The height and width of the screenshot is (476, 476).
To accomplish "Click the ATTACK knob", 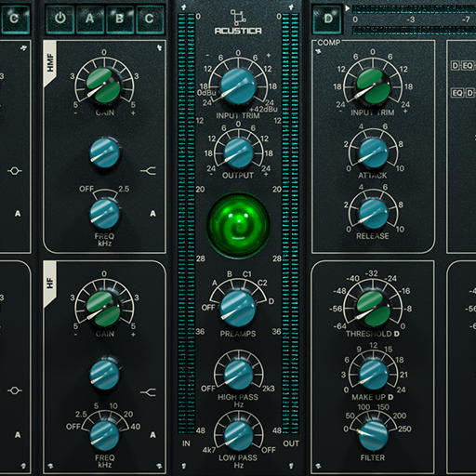I will [373, 153].
